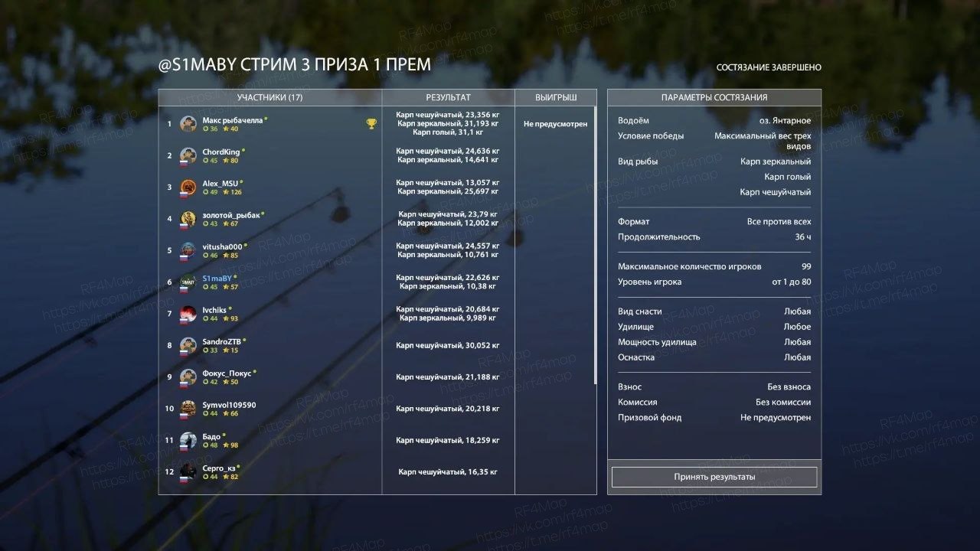Screen dimensions: 980x551
Task: Click result Карп чешуйчатый, 16,35 кг
Action: click(x=448, y=472)
